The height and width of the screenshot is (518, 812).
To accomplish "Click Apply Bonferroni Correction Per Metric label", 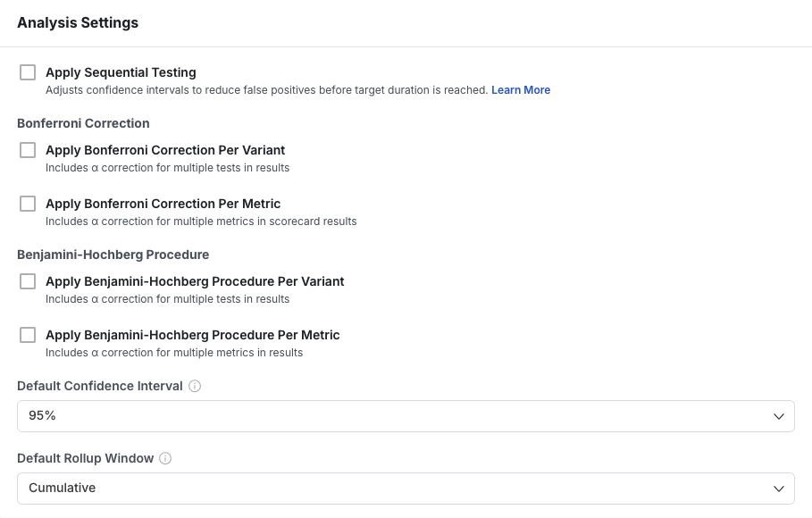I will click(x=163, y=204).
